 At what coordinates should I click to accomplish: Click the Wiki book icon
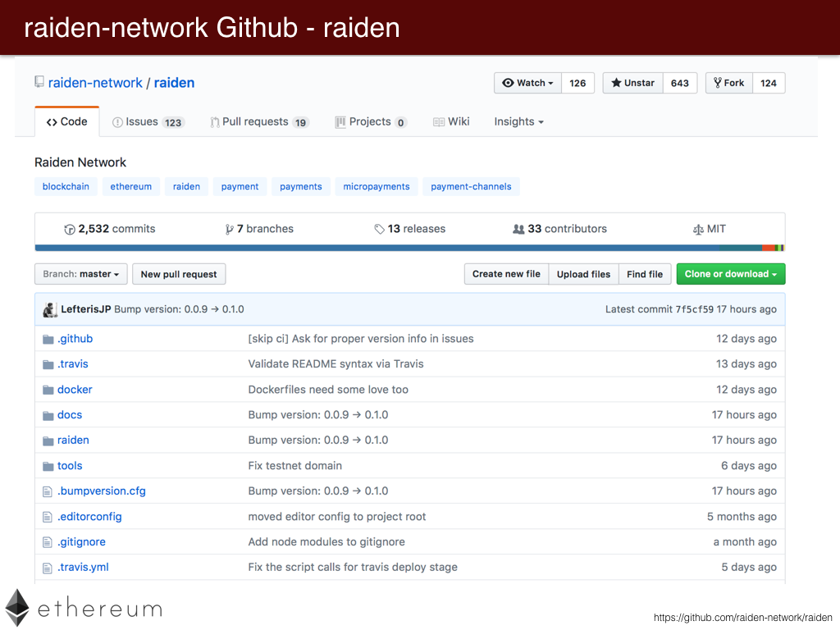tap(439, 122)
